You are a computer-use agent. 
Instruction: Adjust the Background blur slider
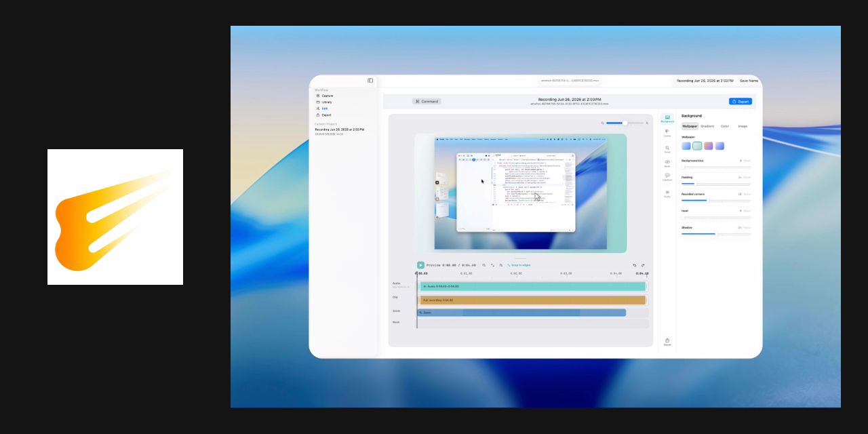(x=716, y=167)
